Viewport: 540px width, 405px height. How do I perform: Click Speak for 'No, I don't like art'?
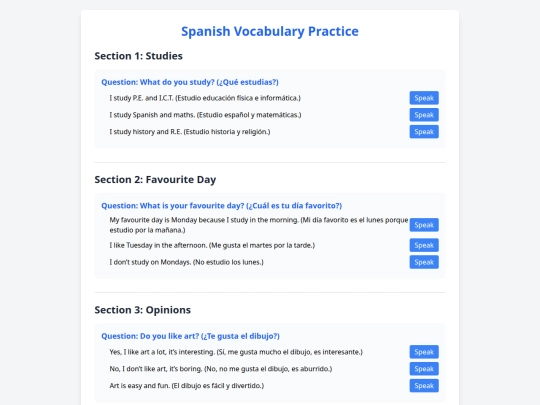click(424, 369)
